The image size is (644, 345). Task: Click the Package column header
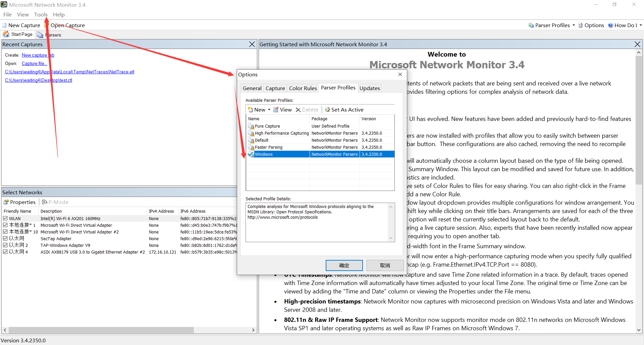point(334,119)
